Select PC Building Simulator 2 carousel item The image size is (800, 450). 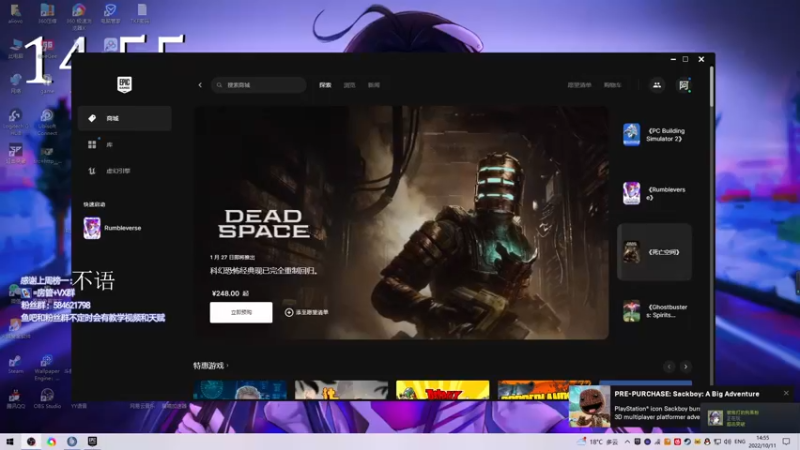(x=655, y=135)
